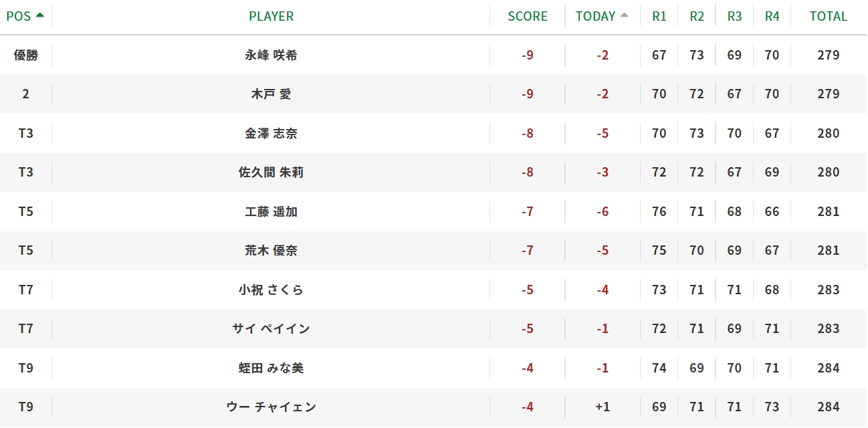Sort by TOTAL strokes column
This screenshot has height=428, width=868.
(x=829, y=16)
